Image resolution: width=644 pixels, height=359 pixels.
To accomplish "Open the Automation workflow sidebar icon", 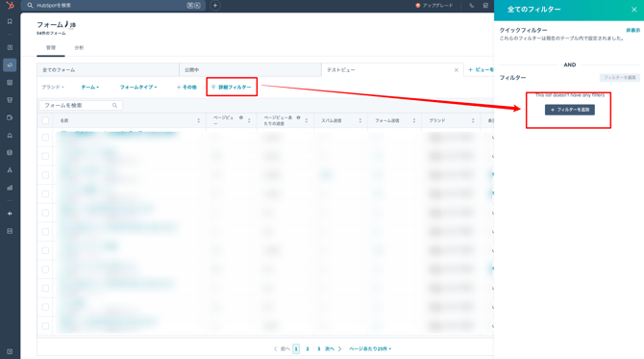I will 10,169.
